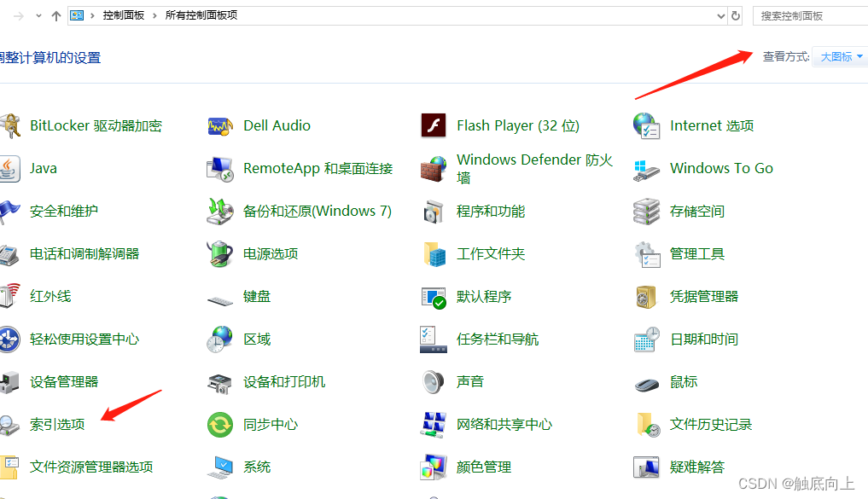The height and width of the screenshot is (499, 868).
Task: Open the 备份和还原 icon
Action: pos(219,212)
